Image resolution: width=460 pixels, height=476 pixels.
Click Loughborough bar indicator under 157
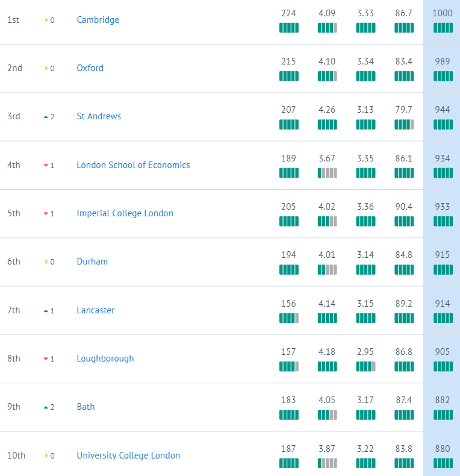click(x=289, y=366)
